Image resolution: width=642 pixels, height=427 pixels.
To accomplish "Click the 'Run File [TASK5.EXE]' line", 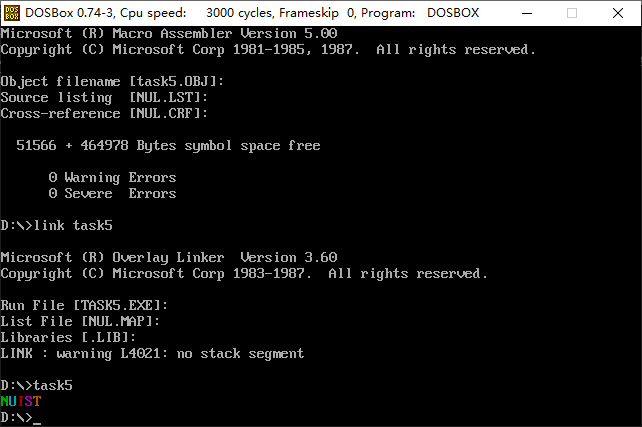I will pyautogui.click(x=84, y=305).
